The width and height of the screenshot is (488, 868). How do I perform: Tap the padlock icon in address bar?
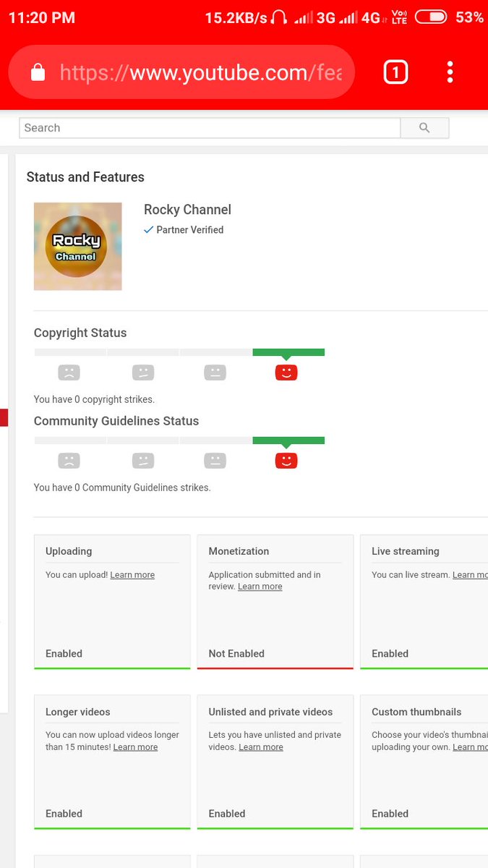click(38, 72)
